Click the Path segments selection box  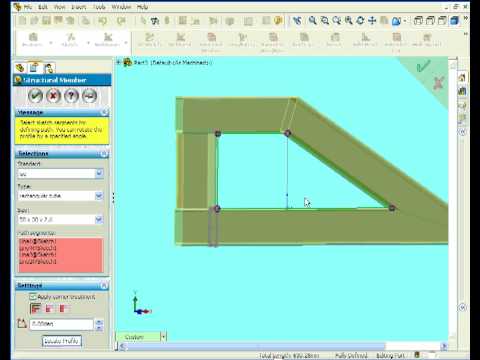(x=61, y=255)
